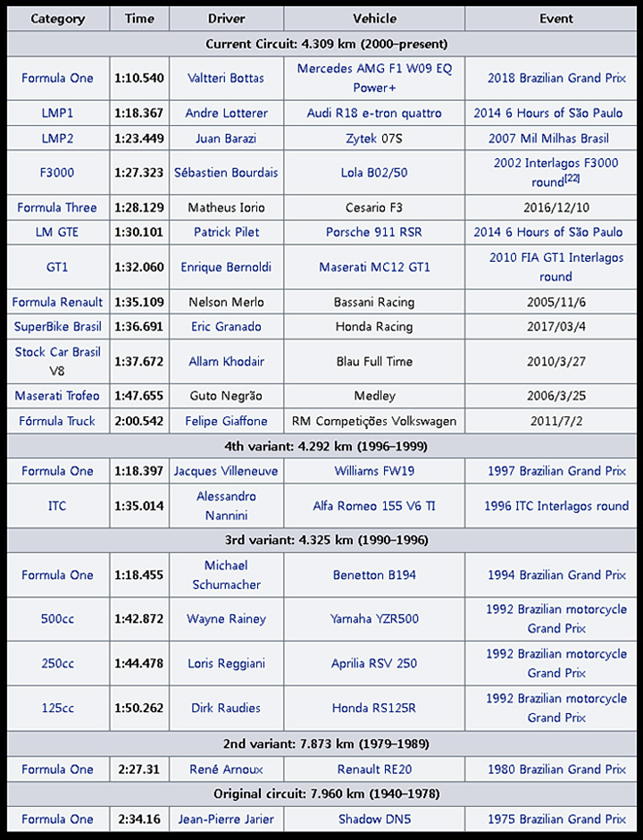Screen dimensions: 643x840
Task: Click Felipe Giaffone driver link
Action: pos(226,421)
